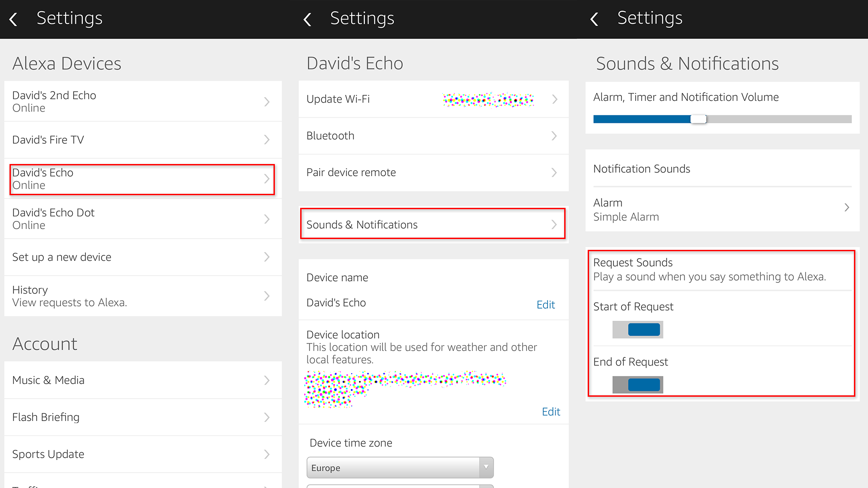868x488 pixels.
Task: Open Pair device remote
Action: (434, 173)
